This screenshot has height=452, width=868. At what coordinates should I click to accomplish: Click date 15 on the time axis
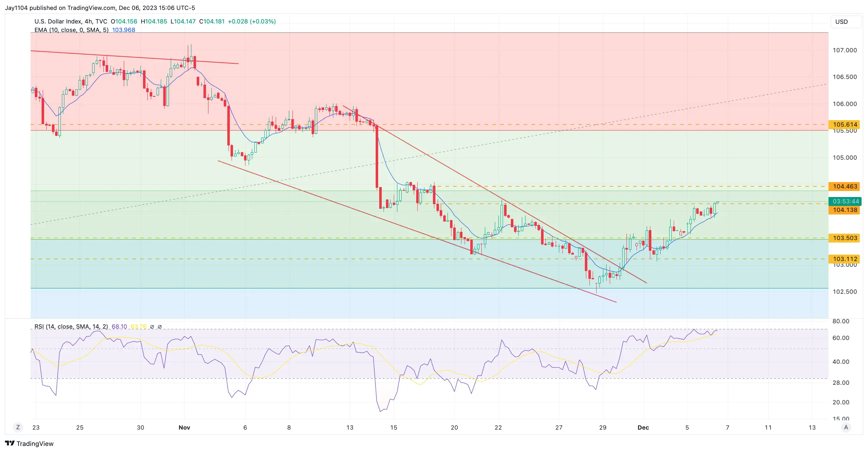pos(393,427)
